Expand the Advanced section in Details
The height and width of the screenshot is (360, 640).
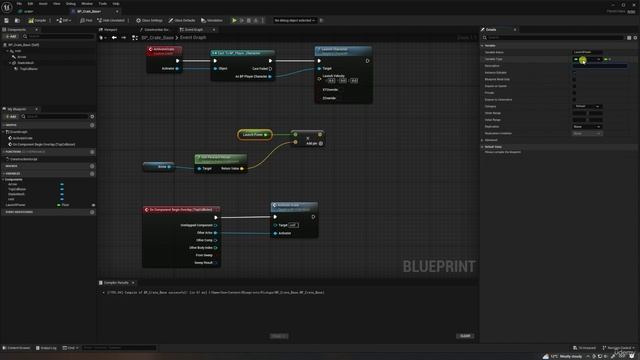coord(482,140)
